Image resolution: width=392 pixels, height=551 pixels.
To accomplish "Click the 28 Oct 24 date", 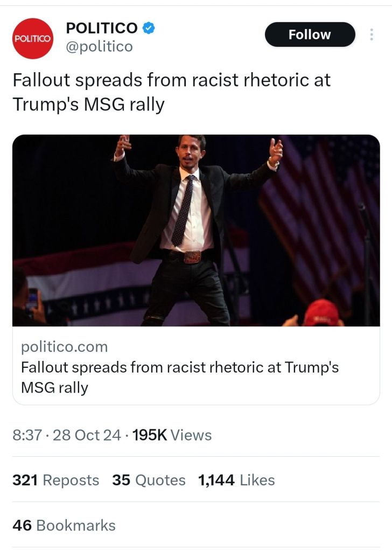I will (87, 435).
